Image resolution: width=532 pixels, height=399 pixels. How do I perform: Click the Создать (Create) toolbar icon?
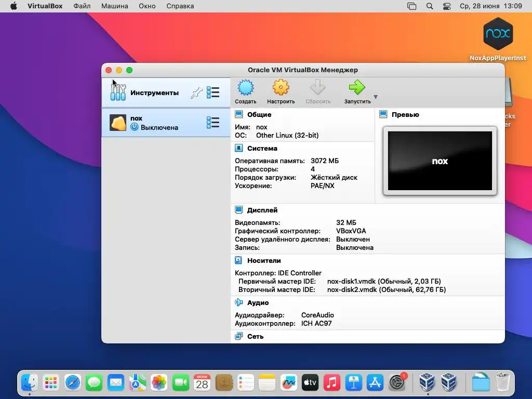[x=245, y=87]
